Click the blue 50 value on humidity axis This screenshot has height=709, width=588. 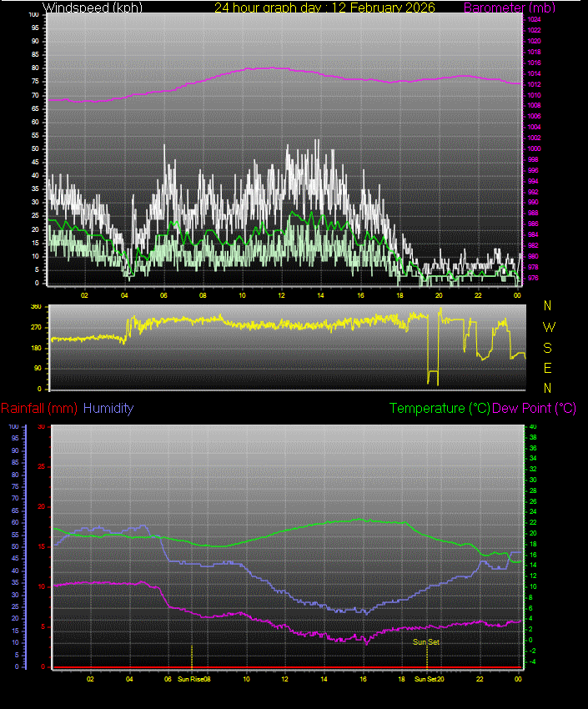(15, 546)
